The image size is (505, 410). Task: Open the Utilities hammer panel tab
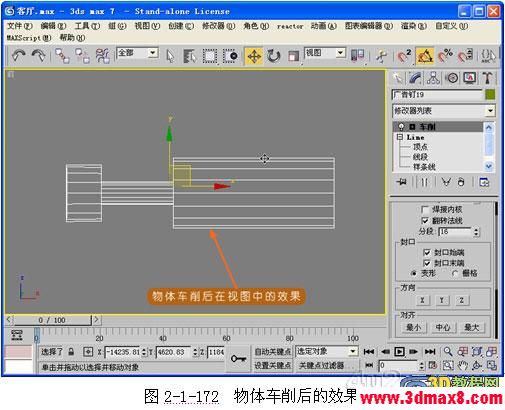point(487,78)
